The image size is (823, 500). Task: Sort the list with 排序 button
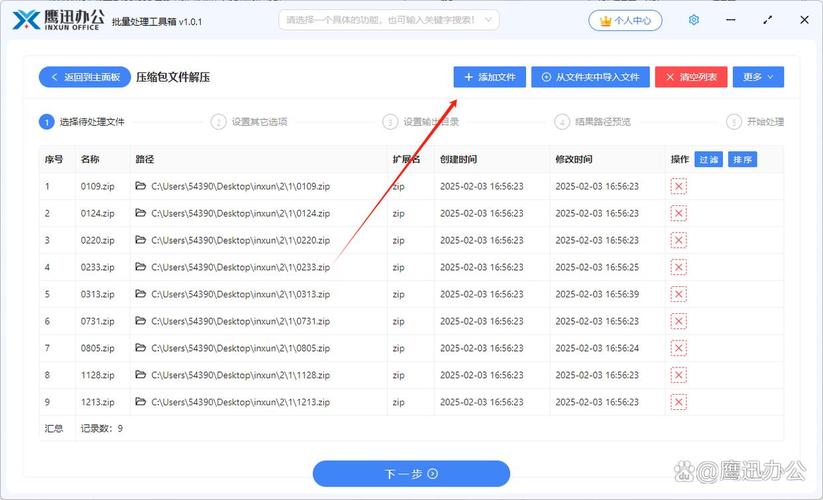coord(742,159)
